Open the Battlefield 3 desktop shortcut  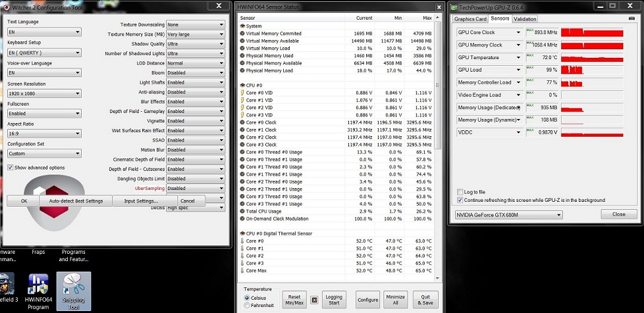click(x=9, y=288)
